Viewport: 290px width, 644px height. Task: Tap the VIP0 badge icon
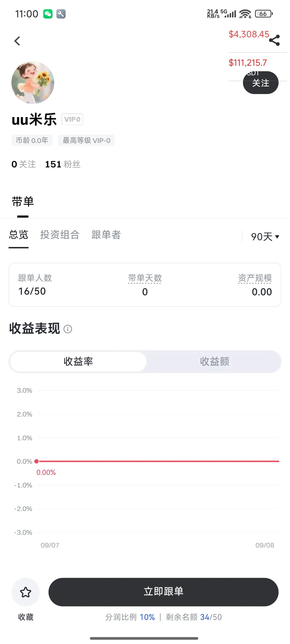pyautogui.click(x=72, y=119)
